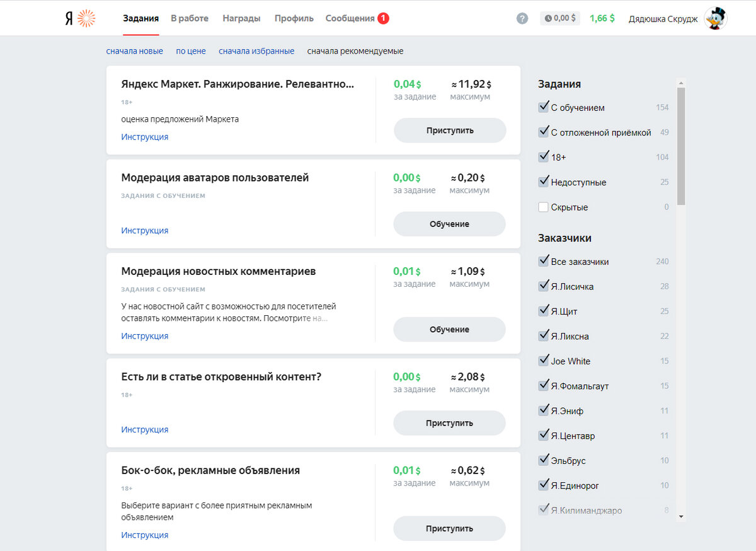Switch to the В работе tab

tap(190, 18)
